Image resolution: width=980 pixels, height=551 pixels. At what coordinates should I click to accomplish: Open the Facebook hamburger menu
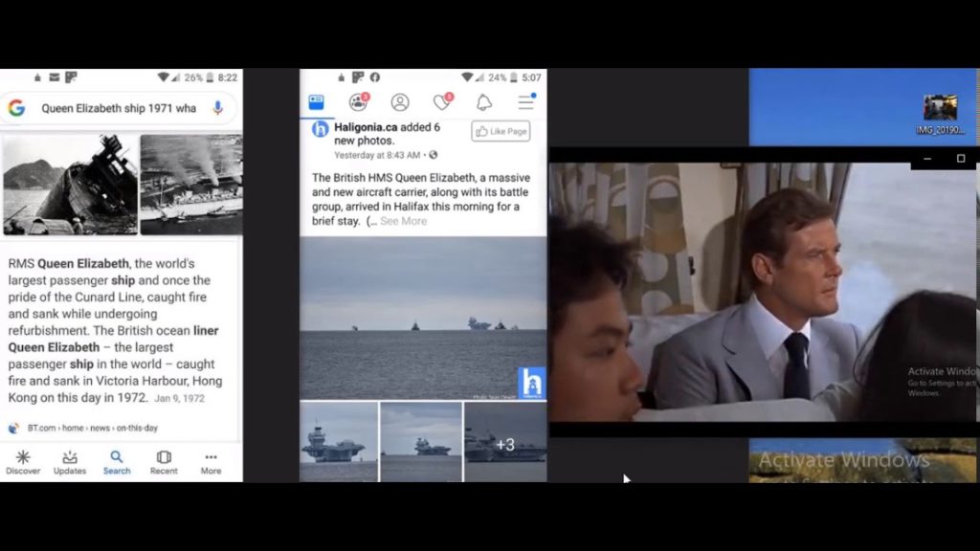coord(526,101)
